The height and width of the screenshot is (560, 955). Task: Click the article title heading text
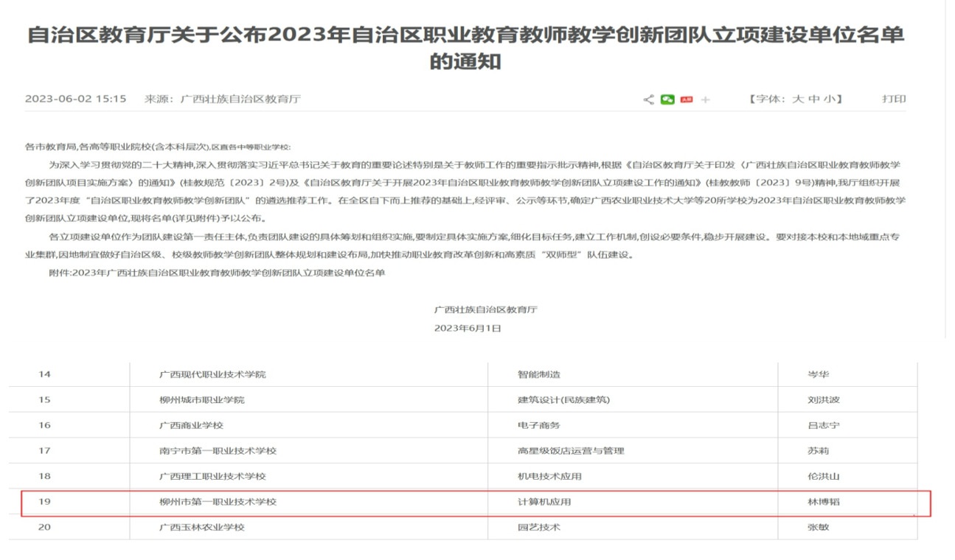[465, 47]
